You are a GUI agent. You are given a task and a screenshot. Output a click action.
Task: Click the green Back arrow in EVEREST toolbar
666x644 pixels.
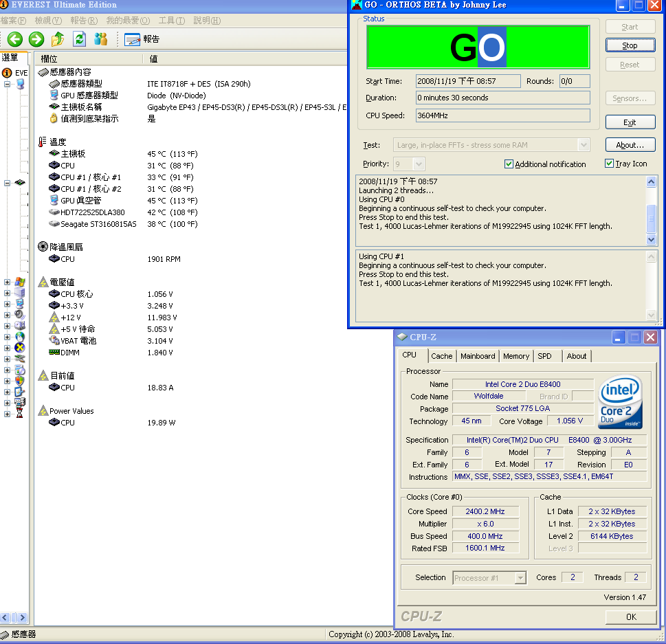(15, 39)
